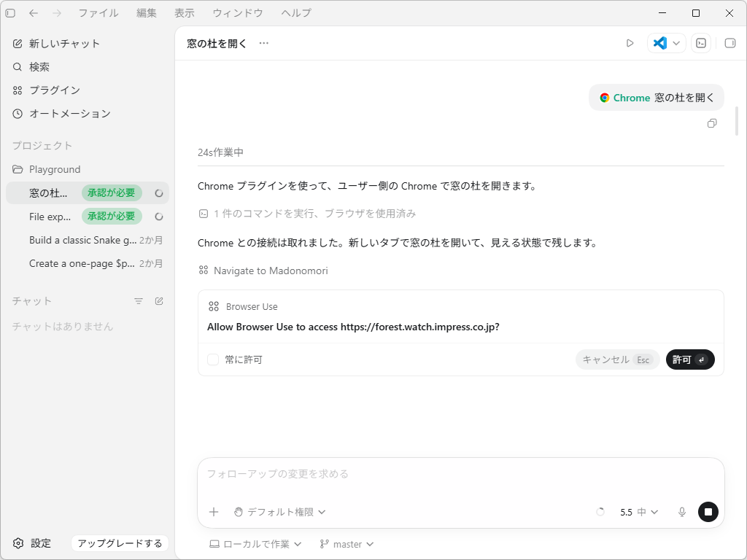Image resolution: width=747 pixels, height=560 pixels.
Task: Open the ローカルで作業 dropdown
Action: [x=256, y=544]
